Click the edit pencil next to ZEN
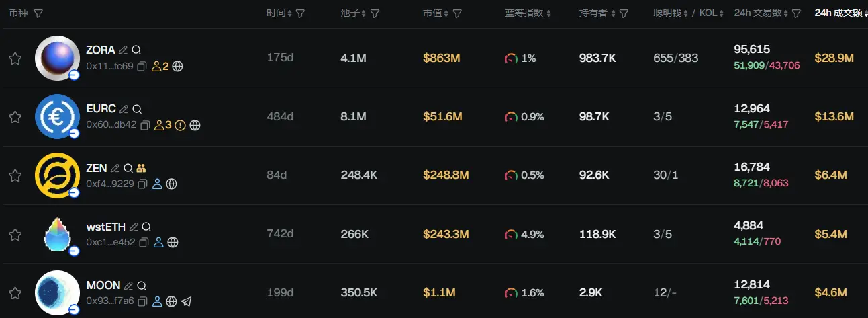 (115, 168)
